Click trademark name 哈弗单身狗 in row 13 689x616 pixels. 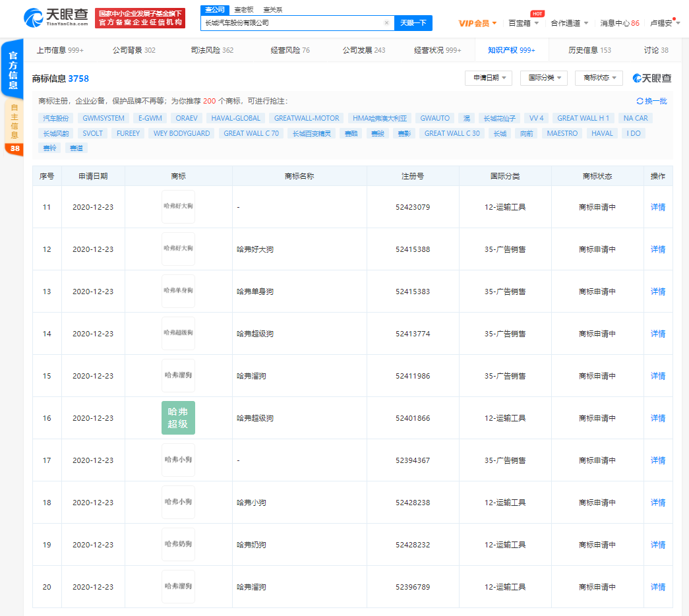[255, 292]
